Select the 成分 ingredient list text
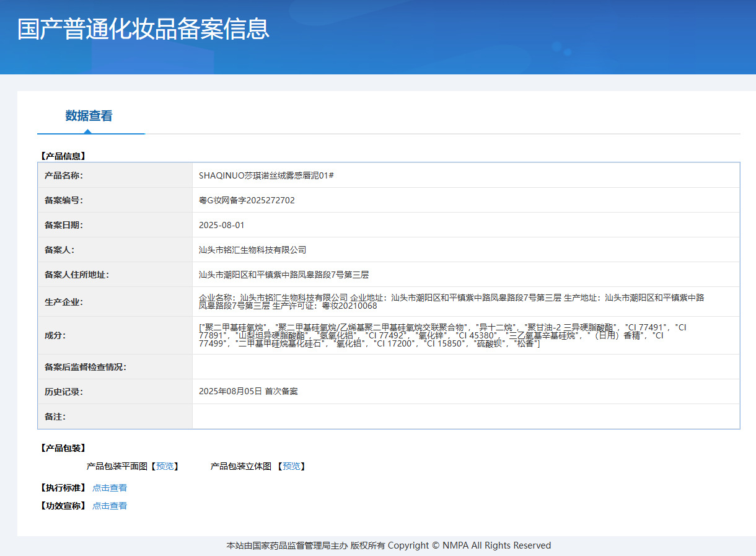This screenshot has width=756, height=556. click(442, 335)
